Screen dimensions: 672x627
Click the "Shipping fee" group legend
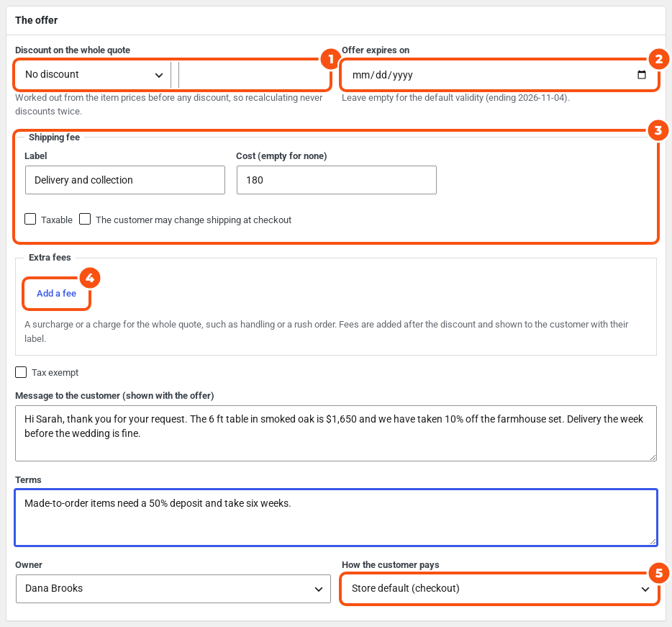point(55,137)
